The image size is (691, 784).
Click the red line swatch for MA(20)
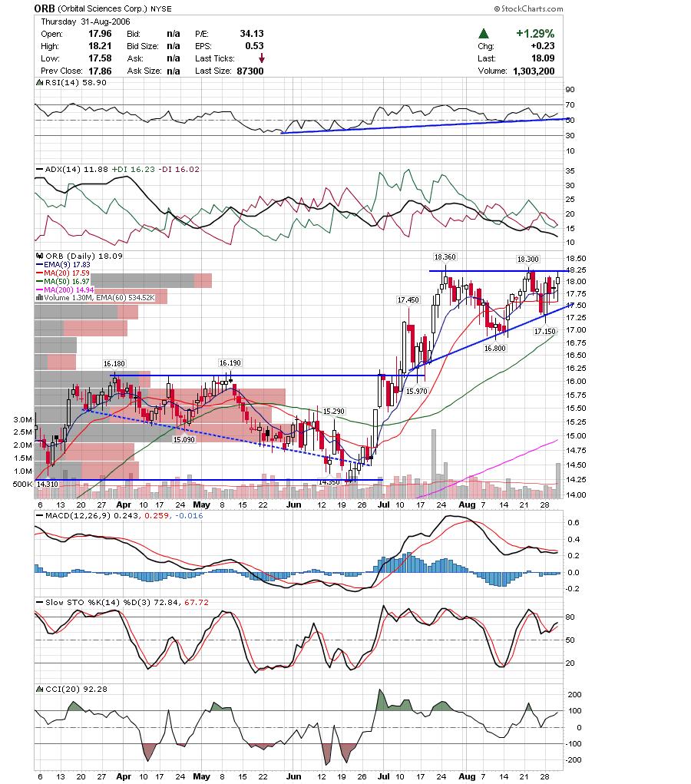tap(39, 273)
